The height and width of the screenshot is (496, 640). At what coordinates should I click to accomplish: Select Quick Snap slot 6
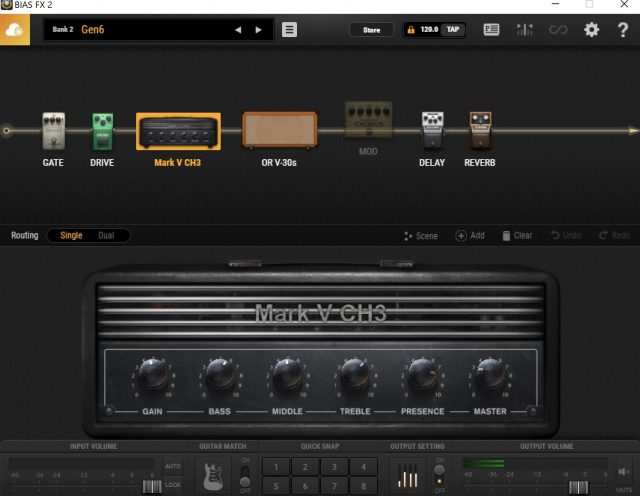point(305,486)
